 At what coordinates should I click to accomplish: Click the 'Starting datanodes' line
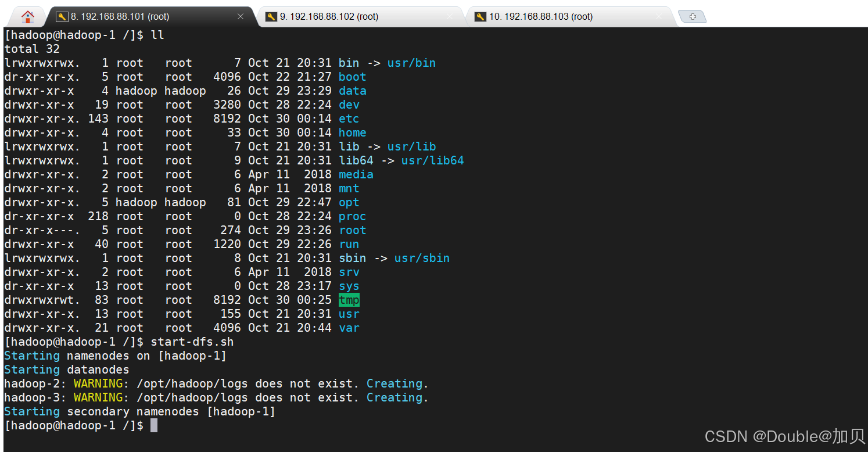coord(67,370)
